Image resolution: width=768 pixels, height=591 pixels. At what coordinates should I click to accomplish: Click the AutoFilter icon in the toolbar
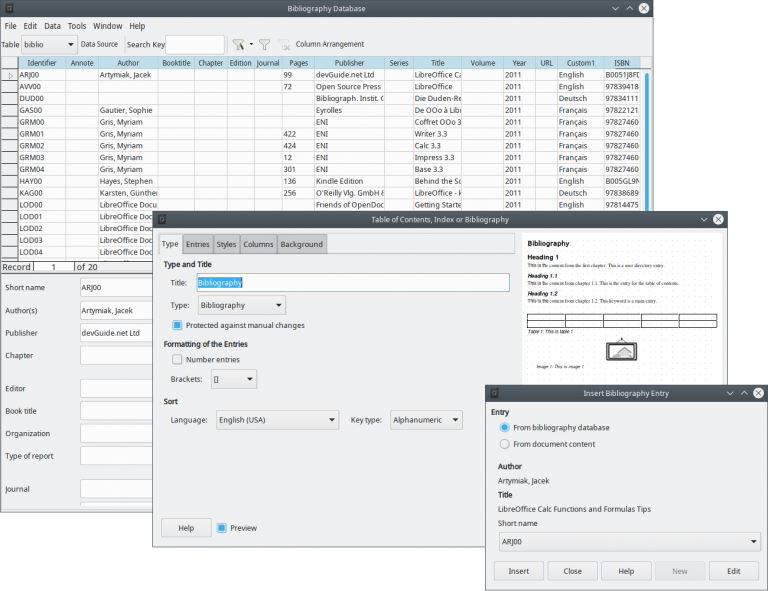pyautogui.click(x=237, y=44)
